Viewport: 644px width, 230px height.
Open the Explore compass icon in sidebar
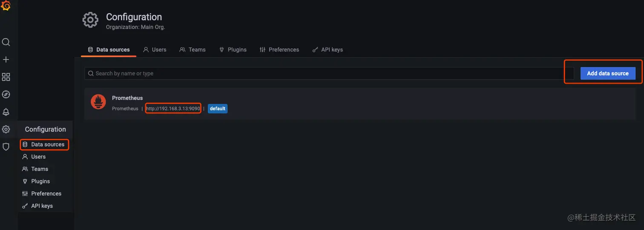(x=6, y=95)
